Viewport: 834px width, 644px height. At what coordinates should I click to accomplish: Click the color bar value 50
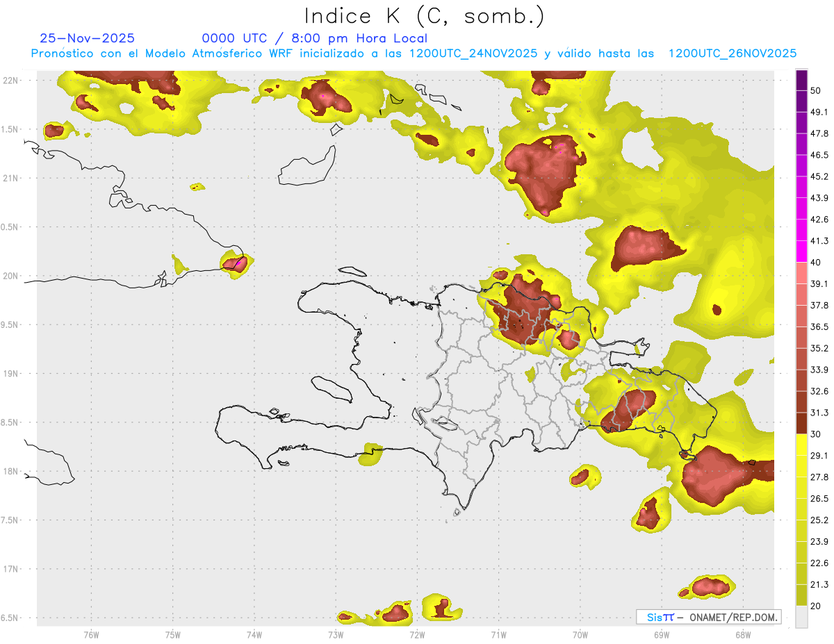(816, 90)
